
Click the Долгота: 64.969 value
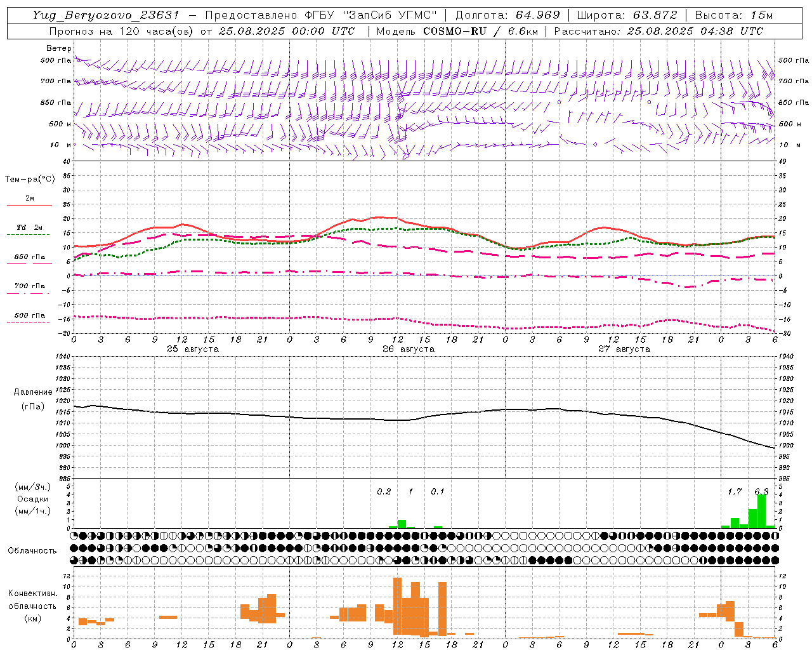point(507,15)
